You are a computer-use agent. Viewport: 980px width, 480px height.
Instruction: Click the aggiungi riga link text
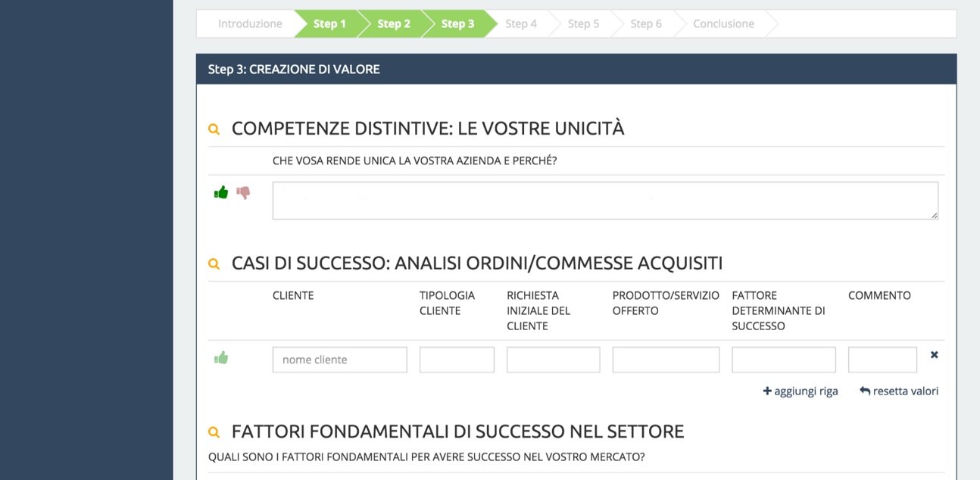click(x=806, y=391)
